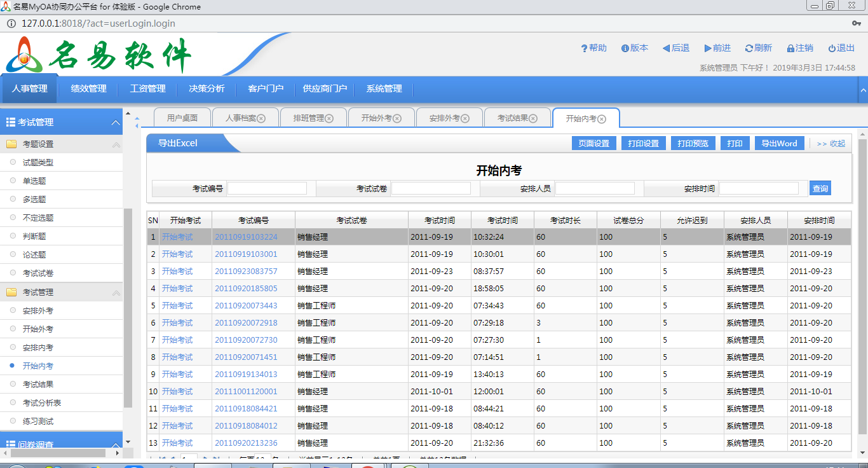The image size is (868, 468).
Task: Select 考试分析表 in sidebar
Action: point(42,403)
